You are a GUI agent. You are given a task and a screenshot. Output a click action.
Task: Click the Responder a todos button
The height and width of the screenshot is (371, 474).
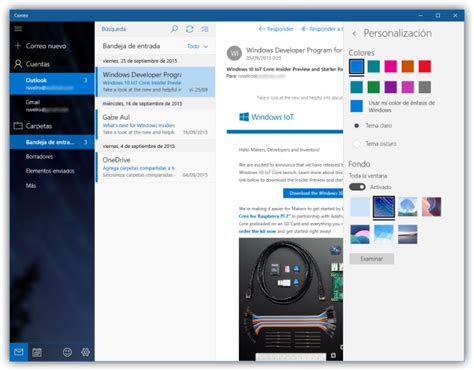tap(322, 29)
